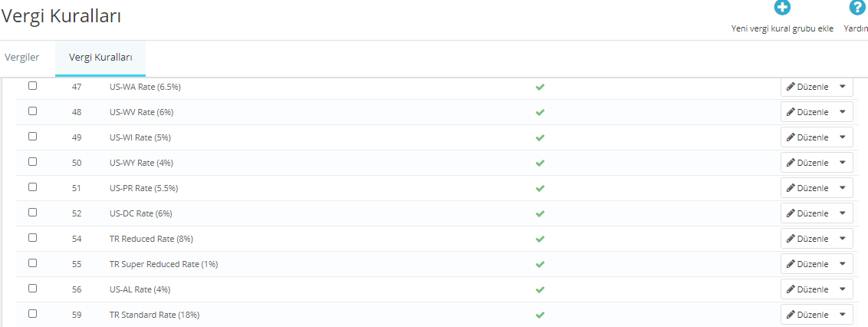Click Düzenle button for US-WA Rate
This screenshot has height=327, width=868.
pyautogui.click(x=807, y=87)
